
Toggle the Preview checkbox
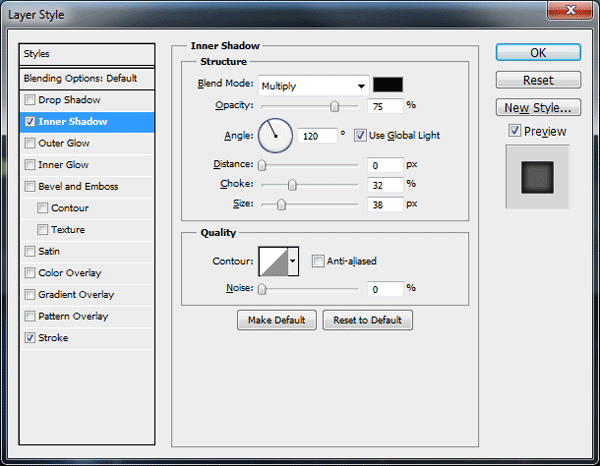515,131
